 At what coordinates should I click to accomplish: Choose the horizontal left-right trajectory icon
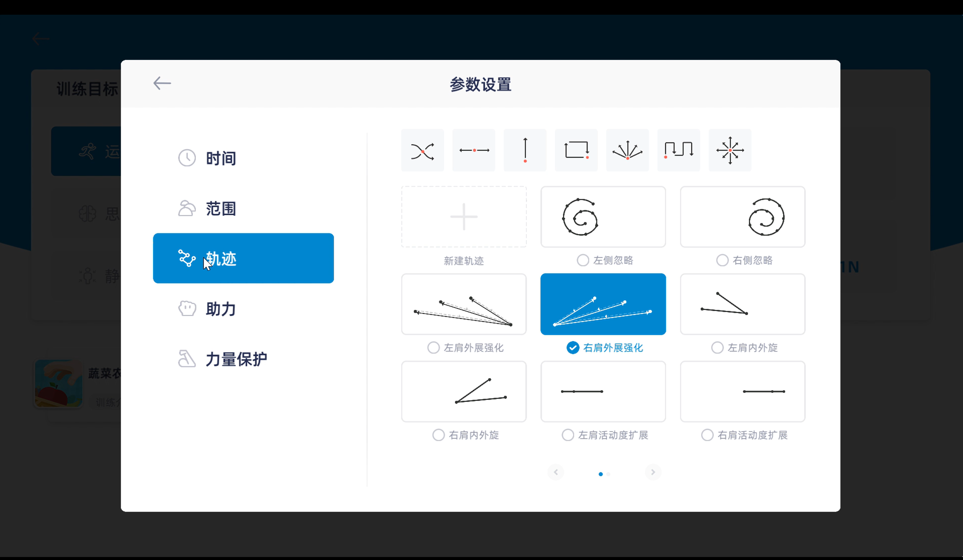point(474,151)
